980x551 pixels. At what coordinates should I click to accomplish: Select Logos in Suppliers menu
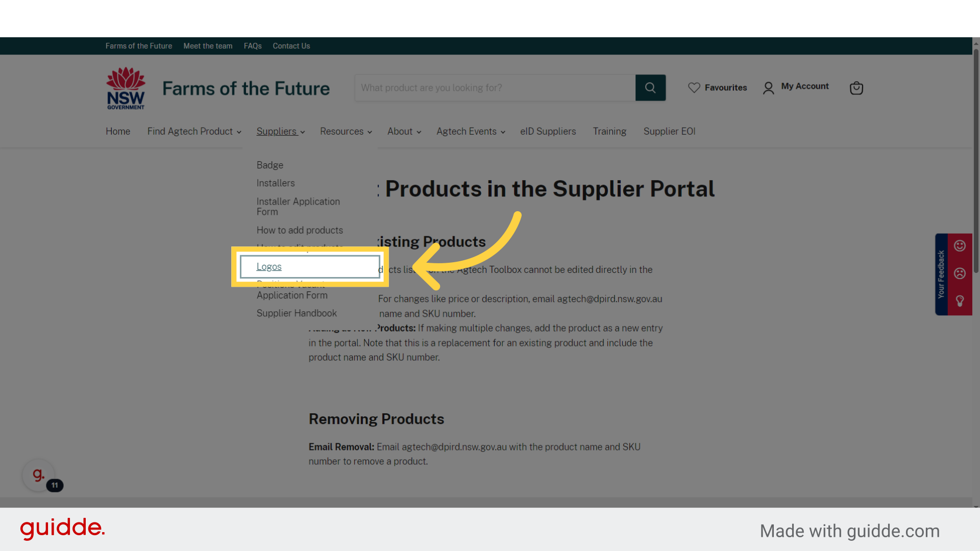click(269, 267)
